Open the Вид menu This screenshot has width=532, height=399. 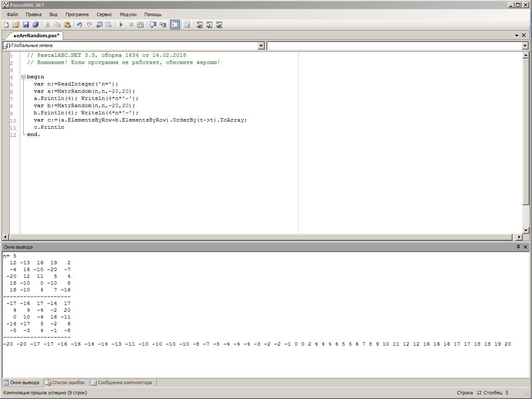[53, 14]
